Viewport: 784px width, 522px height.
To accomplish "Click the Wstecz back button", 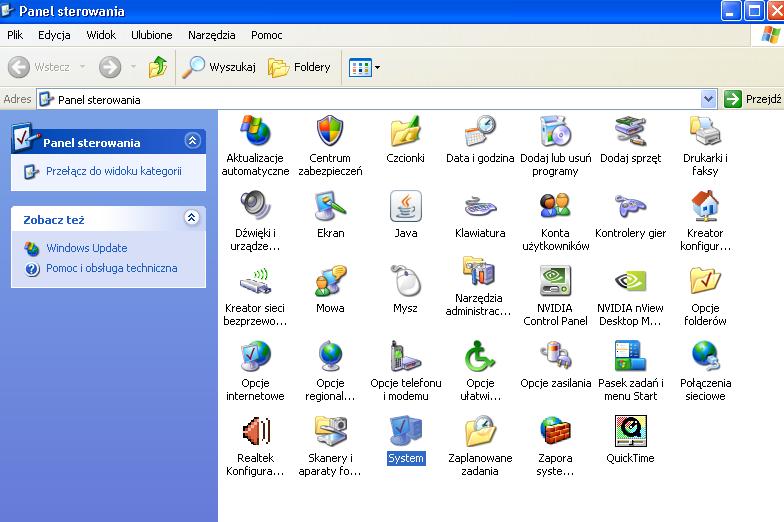I will tap(40, 67).
